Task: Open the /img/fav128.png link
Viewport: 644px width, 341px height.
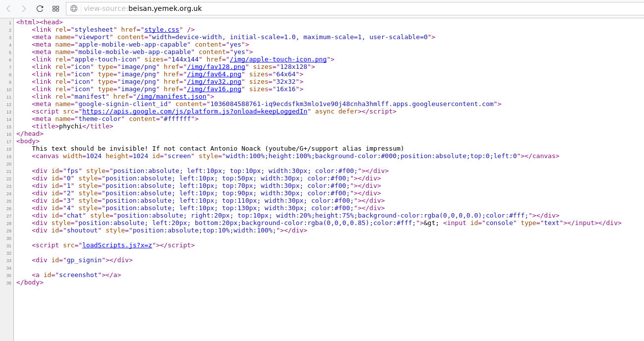Action: pyautogui.click(x=216, y=67)
